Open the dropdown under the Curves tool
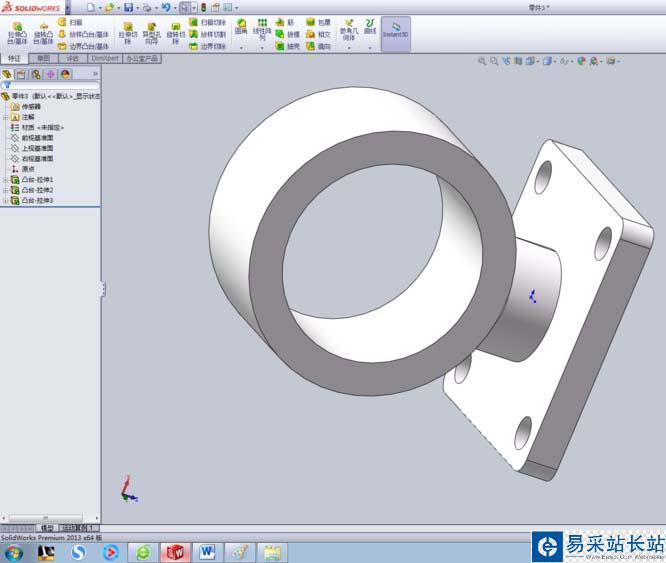 pyautogui.click(x=370, y=48)
